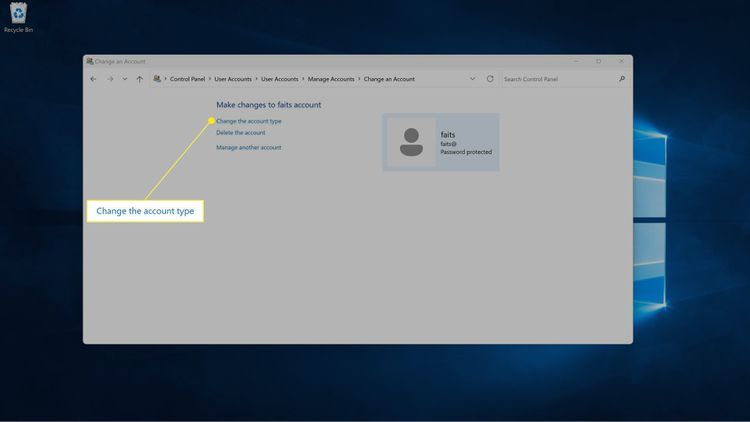This screenshot has height=422, width=750.
Task: Expand the chevron after Control Panel breadcrumb
Action: tap(210, 79)
